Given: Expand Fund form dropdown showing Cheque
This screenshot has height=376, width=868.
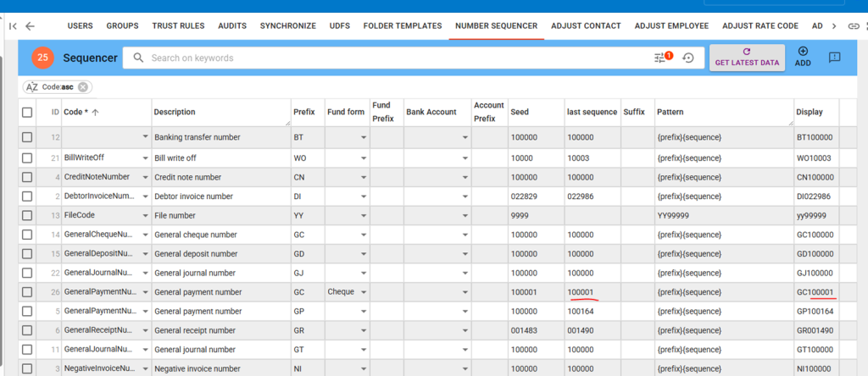Looking at the screenshot, I should (x=363, y=292).
